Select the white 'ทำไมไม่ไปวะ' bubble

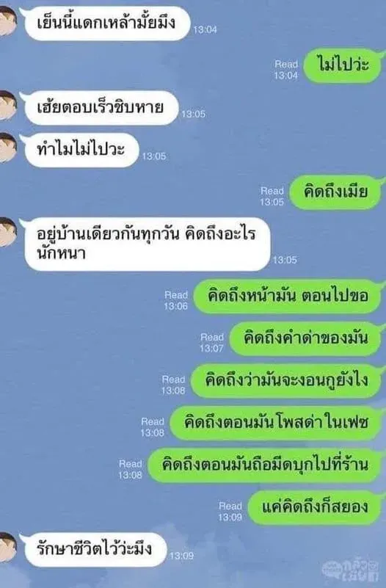pos(81,150)
